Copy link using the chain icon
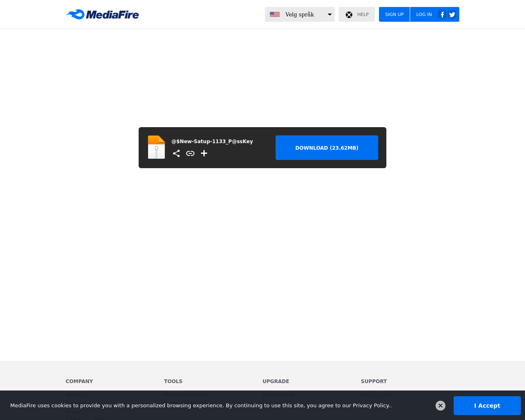Screen dimensions: 525x420 (x=190, y=153)
